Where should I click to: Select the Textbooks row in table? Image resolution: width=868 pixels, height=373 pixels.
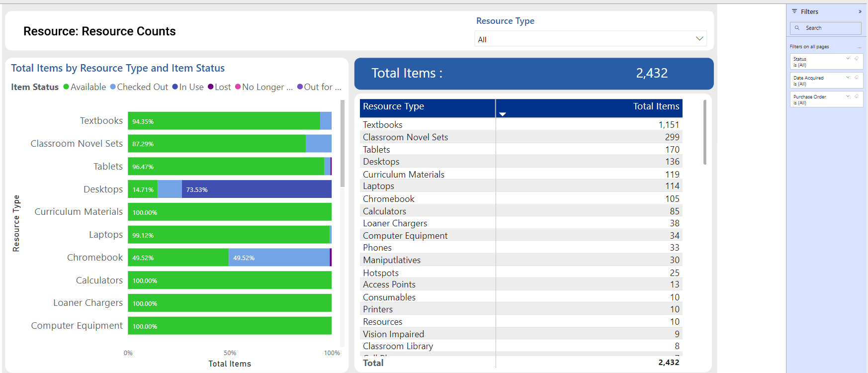[x=521, y=125]
